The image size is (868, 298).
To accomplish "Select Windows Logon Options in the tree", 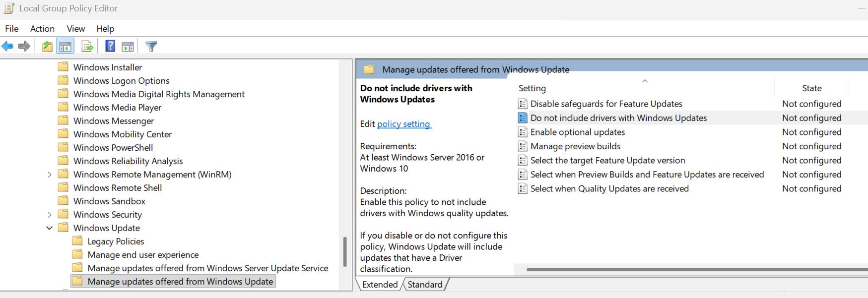I will point(121,80).
